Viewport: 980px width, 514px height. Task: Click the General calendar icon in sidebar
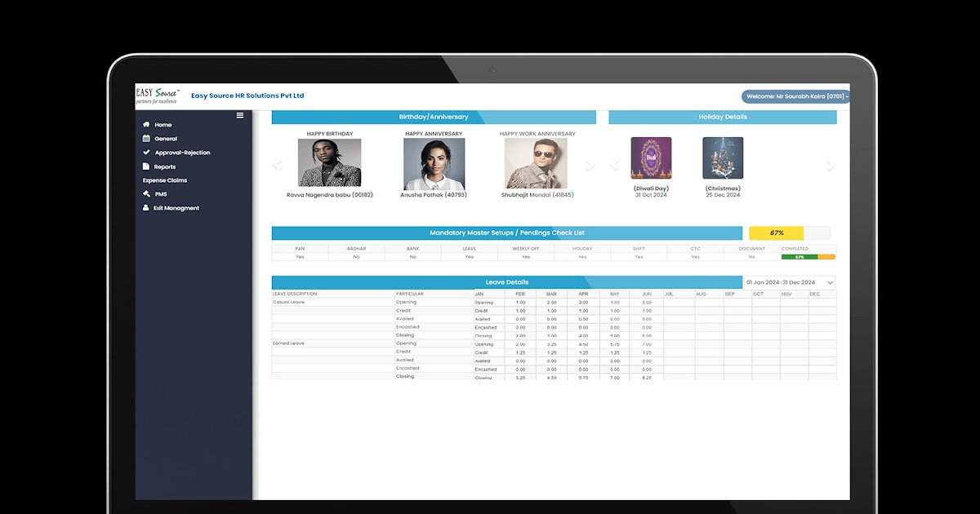tap(146, 139)
